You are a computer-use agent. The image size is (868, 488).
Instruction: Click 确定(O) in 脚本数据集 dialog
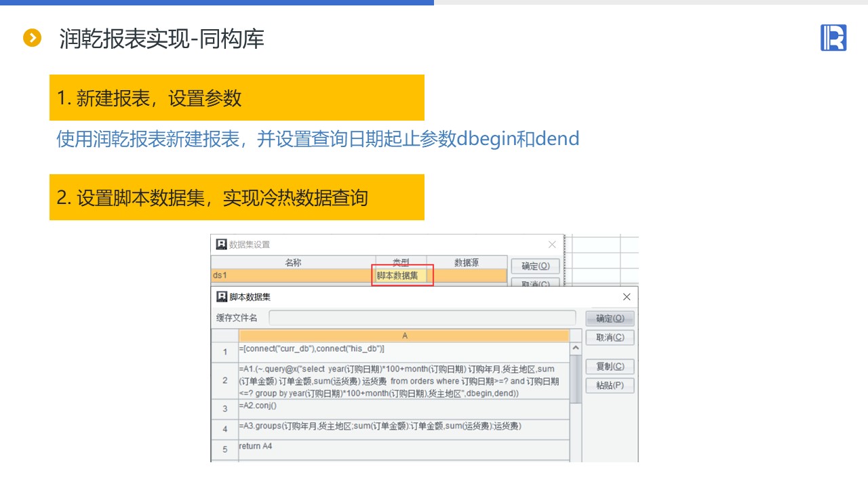click(x=610, y=319)
